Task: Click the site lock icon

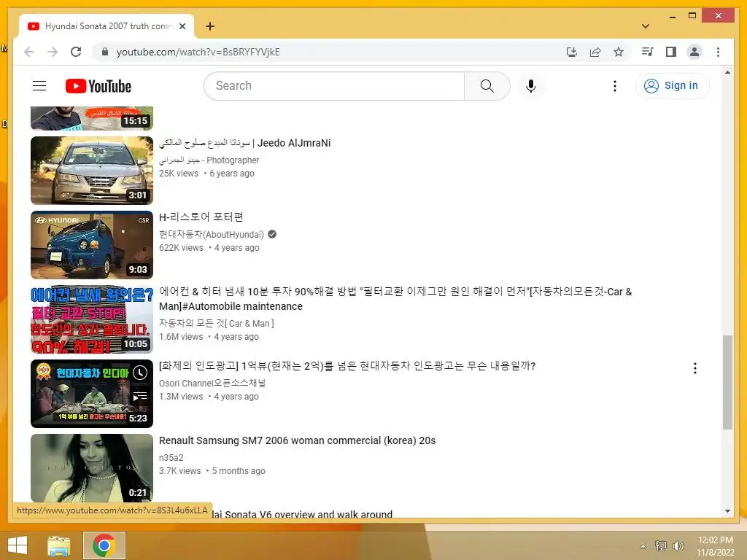Action: click(x=105, y=52)
